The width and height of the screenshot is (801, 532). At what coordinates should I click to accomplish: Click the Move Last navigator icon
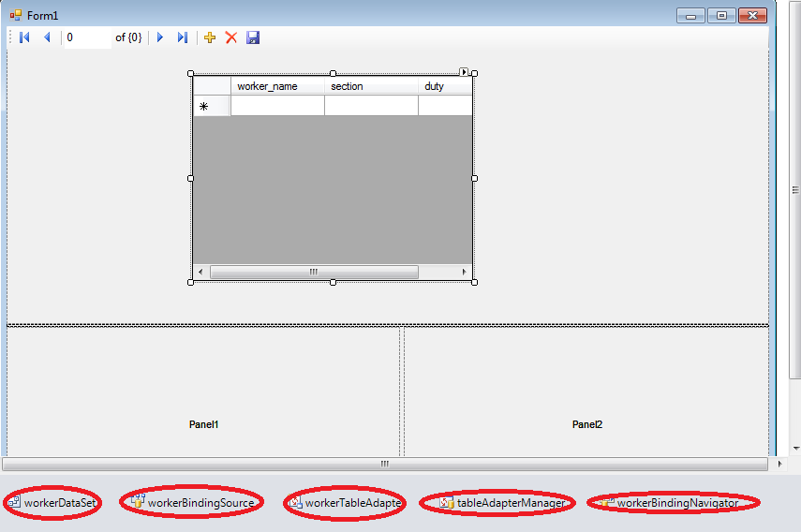pyautogui.click(x=183, y=37)
